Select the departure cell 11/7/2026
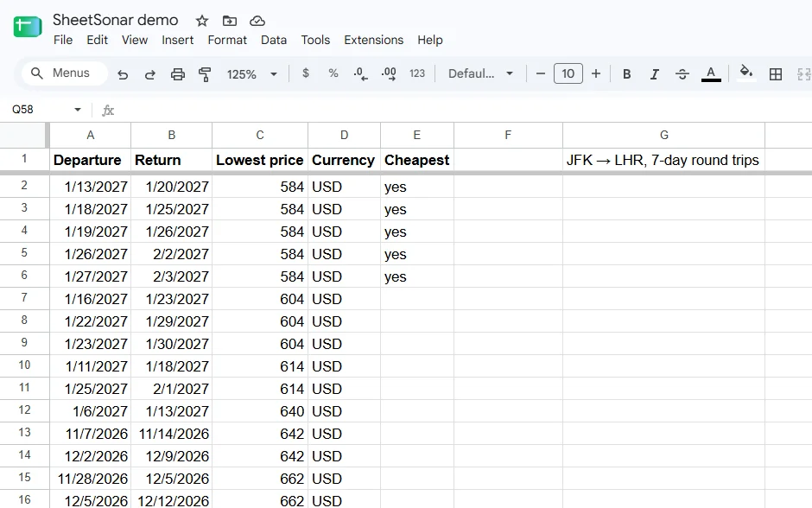Screen dimensions: 812x508 coord(90,434)
